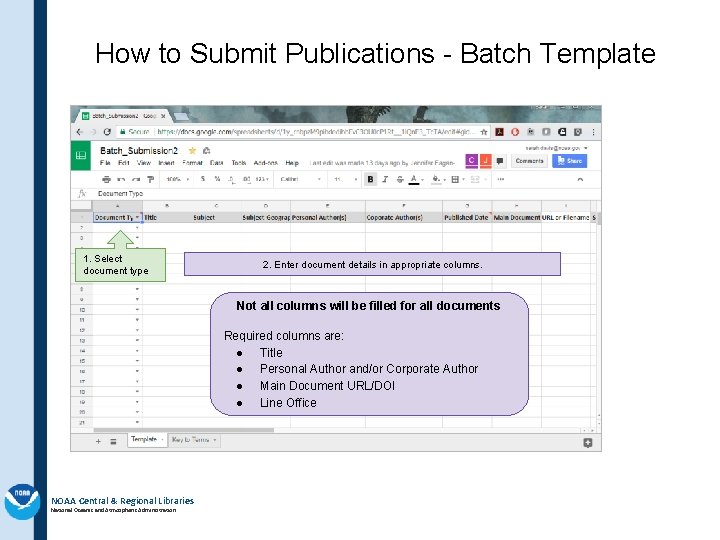Open the green Sheets home icon
Viewport: 720px width, 540px height.
coord(81,156)
